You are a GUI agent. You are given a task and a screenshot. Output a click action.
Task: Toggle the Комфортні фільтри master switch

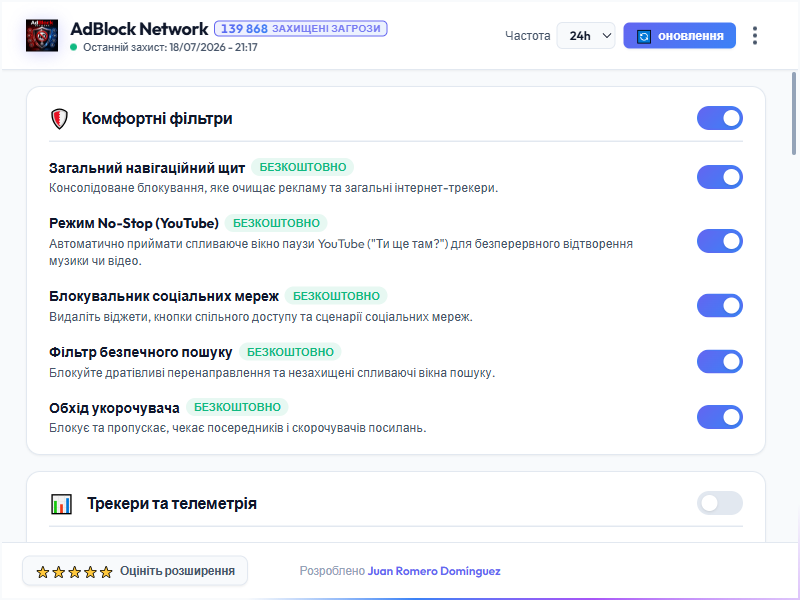(719, 118)
